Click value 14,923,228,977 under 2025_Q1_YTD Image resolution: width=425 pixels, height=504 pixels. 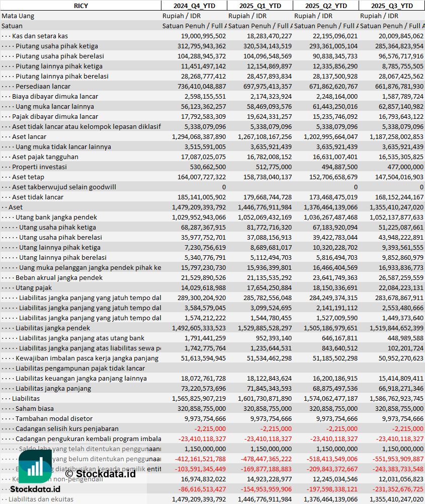coord(269,479)
